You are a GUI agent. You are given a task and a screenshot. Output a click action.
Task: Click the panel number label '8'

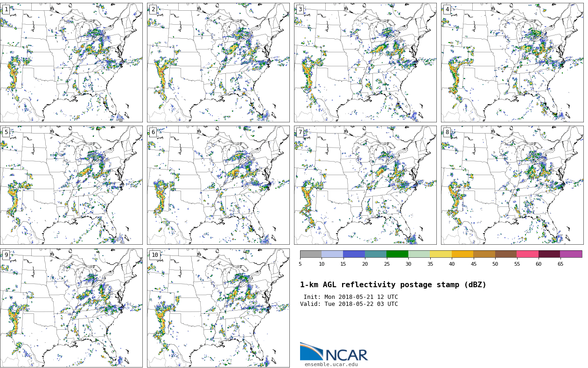[x=447, y=132]
